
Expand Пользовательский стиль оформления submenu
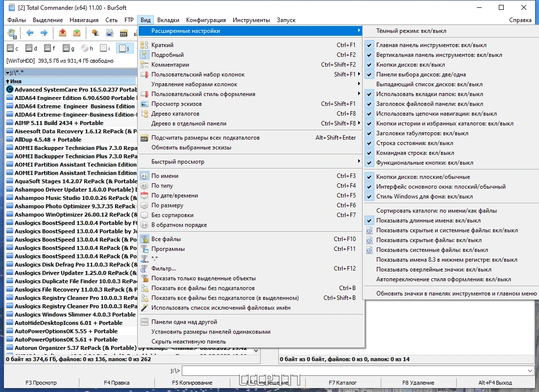251,94
